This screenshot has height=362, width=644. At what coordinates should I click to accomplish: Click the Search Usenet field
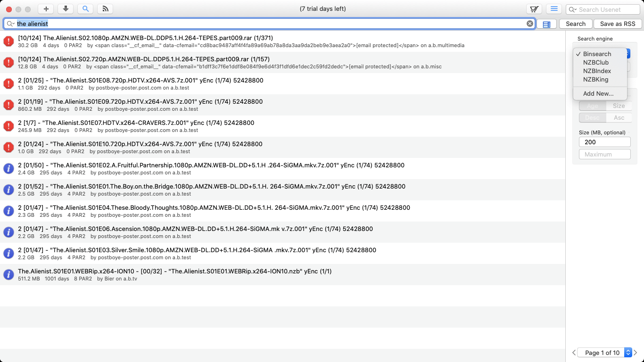click(x=603, y=9)
